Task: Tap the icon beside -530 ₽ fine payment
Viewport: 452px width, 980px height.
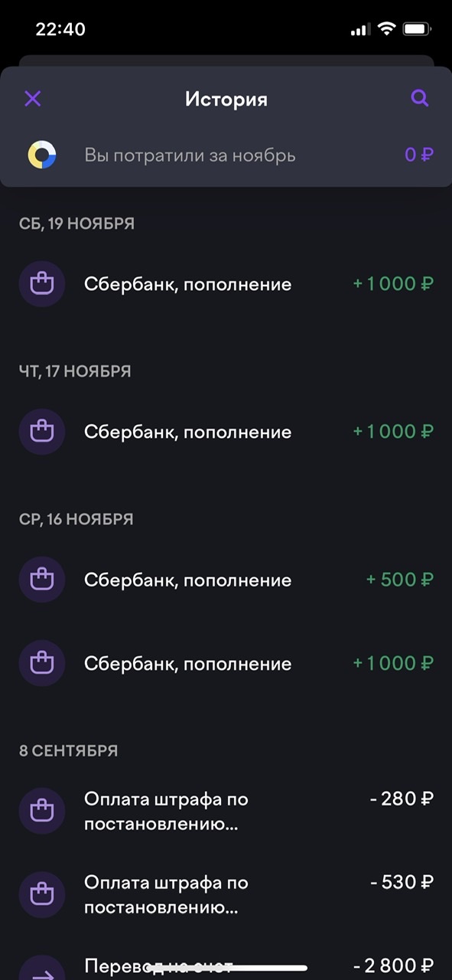Action: point(42,893)
